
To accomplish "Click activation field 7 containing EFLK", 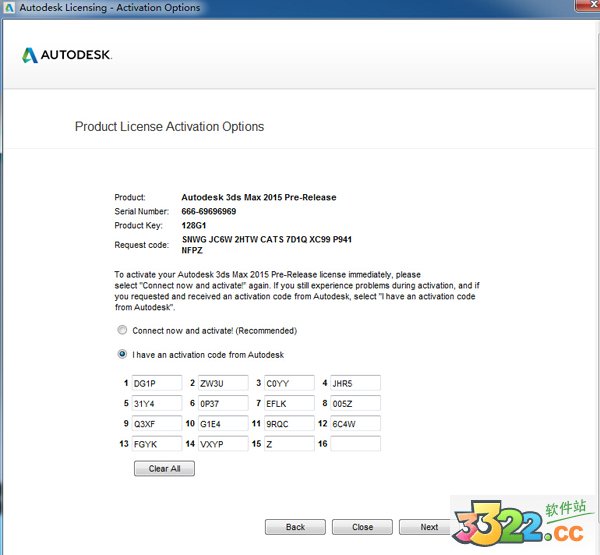I will [x=289, y=403].
